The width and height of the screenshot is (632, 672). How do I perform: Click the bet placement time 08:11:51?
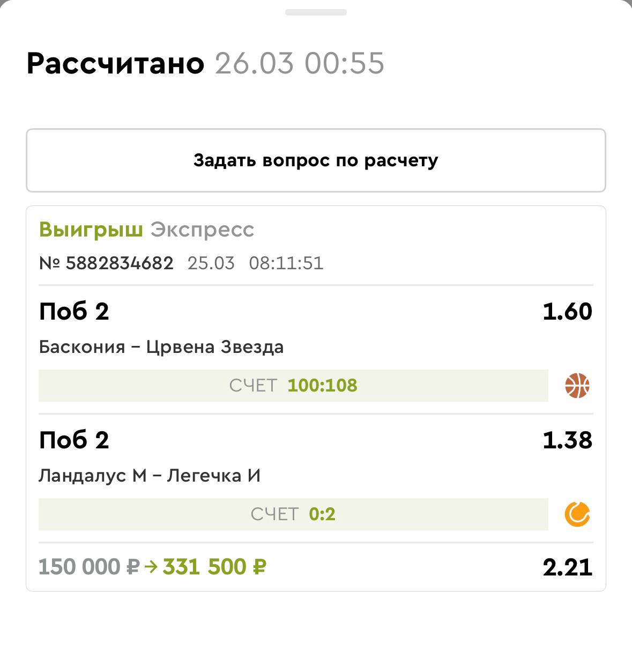click(286, 263)
